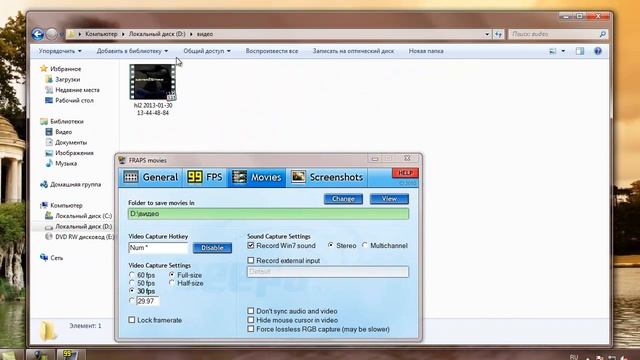This screenshot has width=640, height=360.
Task: Select the Multichannel radio button
Action: [364, 245]
